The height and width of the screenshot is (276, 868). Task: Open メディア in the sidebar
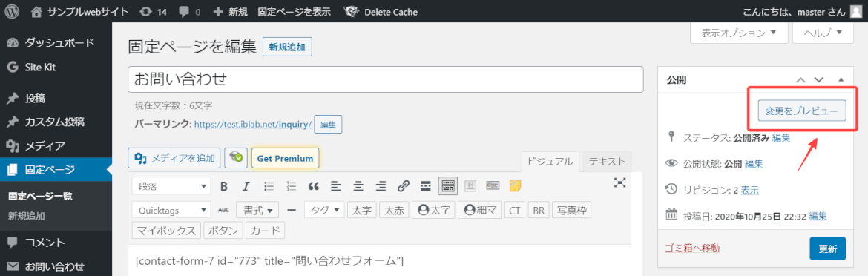pos(56,146)
